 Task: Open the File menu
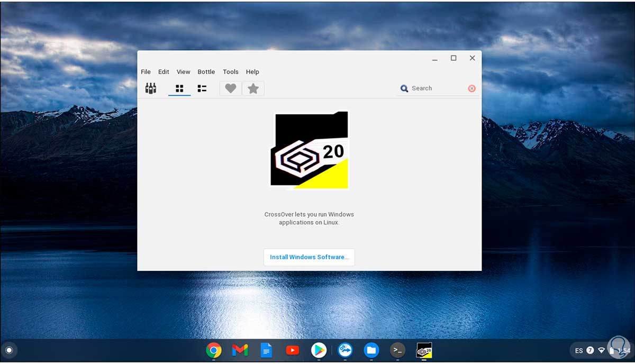coord(146,72)
